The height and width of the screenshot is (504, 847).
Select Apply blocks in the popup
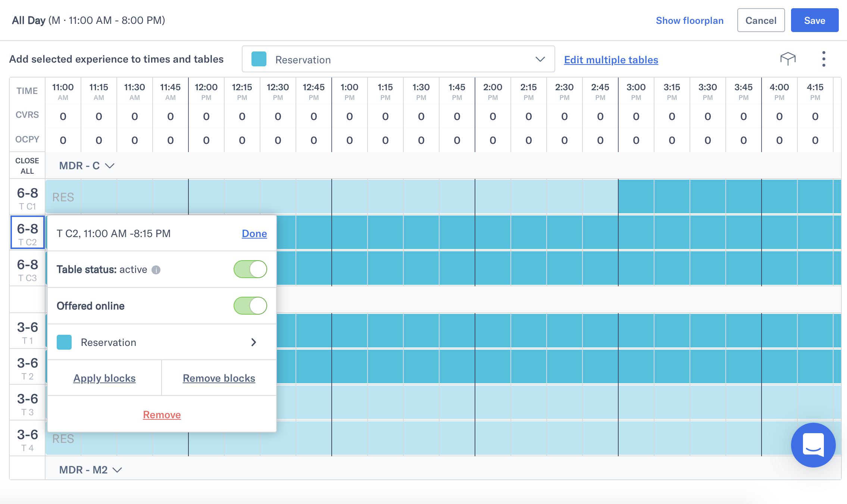point(105,378)
